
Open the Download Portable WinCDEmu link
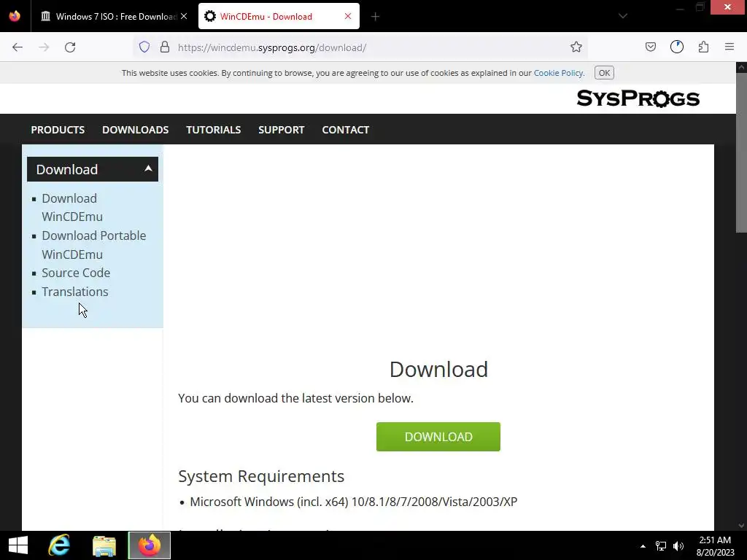(x=94, y=245)
